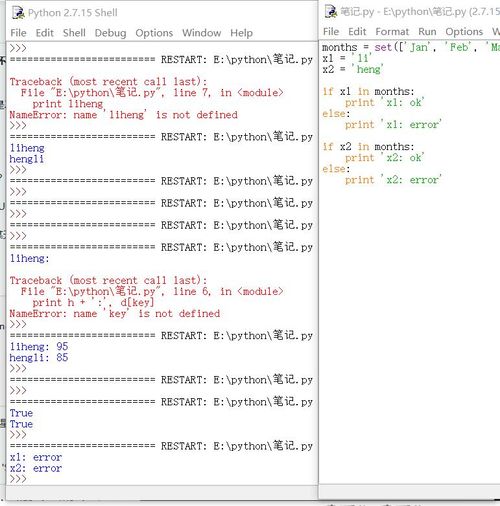Click the 'NameError: name 'liheng' is not defined' line

124,115
